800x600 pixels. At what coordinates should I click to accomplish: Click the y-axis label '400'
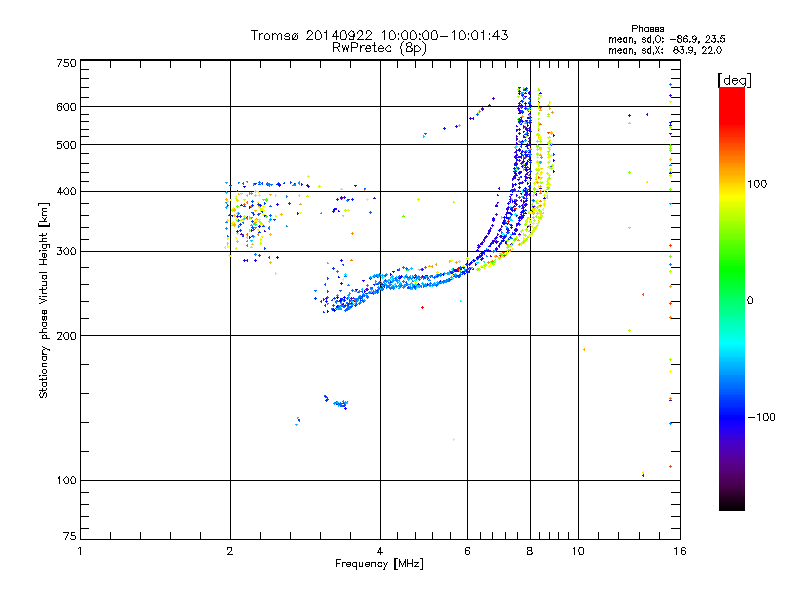(66, 192)
